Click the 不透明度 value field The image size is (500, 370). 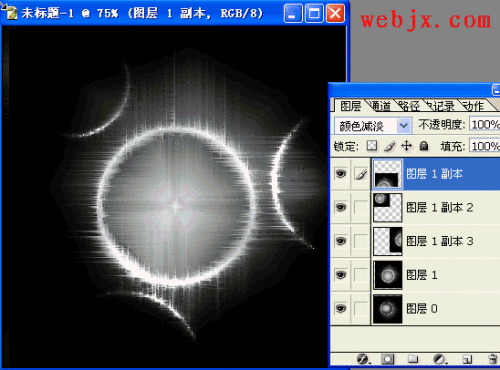click(x=485, y=124)
